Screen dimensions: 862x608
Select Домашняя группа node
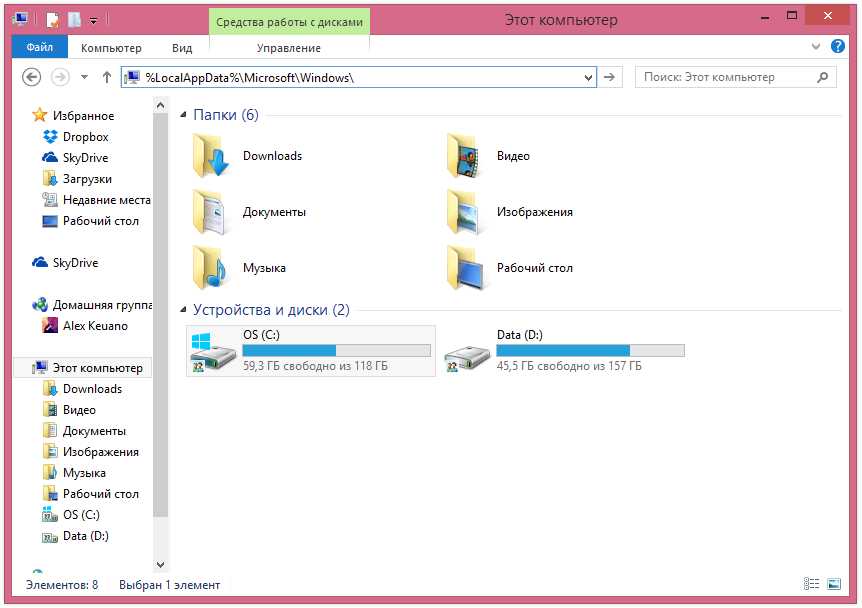92,305
